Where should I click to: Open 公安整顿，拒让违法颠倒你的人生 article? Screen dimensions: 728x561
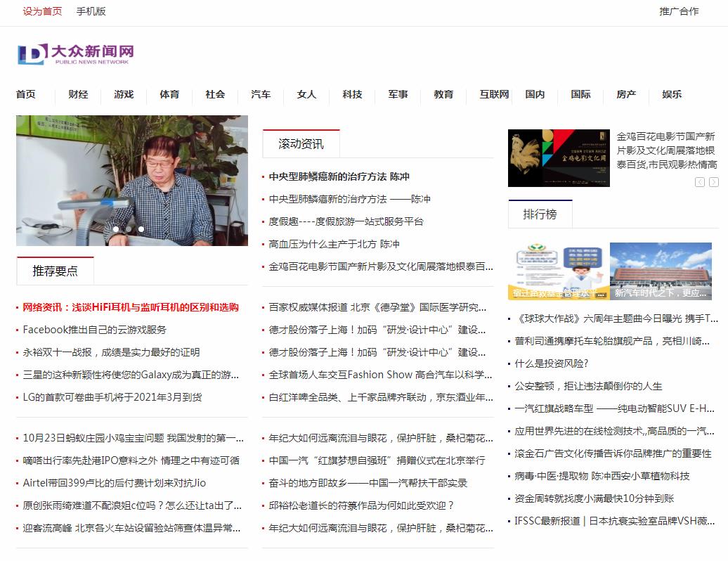[x=588, y=386]
